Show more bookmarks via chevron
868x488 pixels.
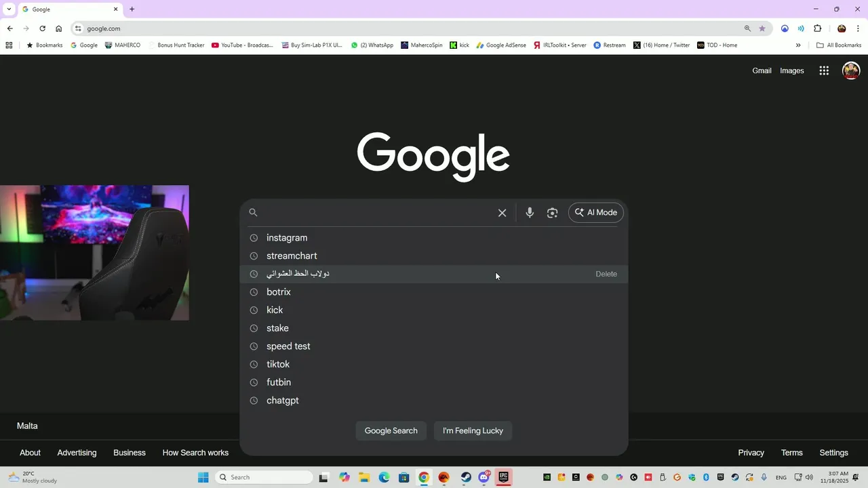click(x=798, y=45)
